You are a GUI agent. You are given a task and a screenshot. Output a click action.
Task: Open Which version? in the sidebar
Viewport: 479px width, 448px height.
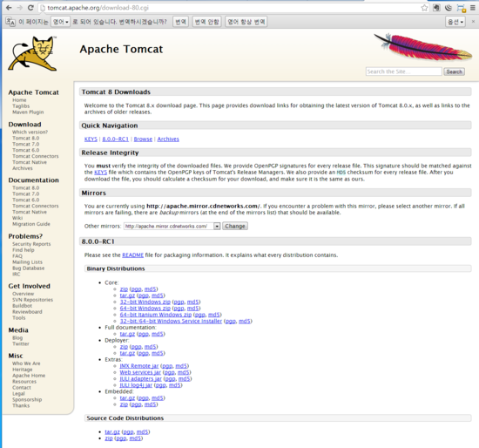click(30, 132)
